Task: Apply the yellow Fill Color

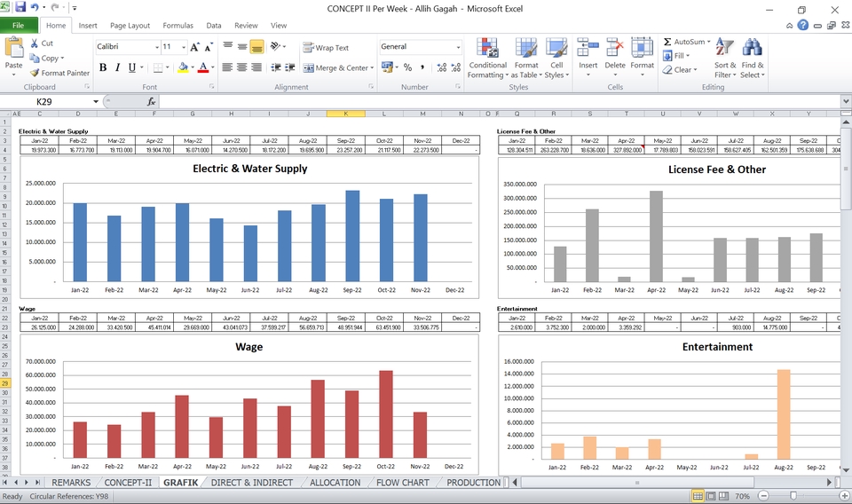Action: click(x=183, y=67)
